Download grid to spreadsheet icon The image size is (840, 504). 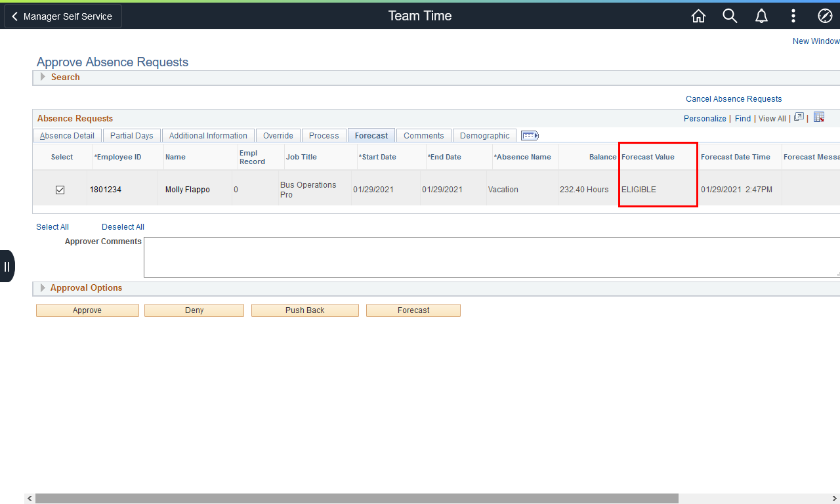[819, 117]
